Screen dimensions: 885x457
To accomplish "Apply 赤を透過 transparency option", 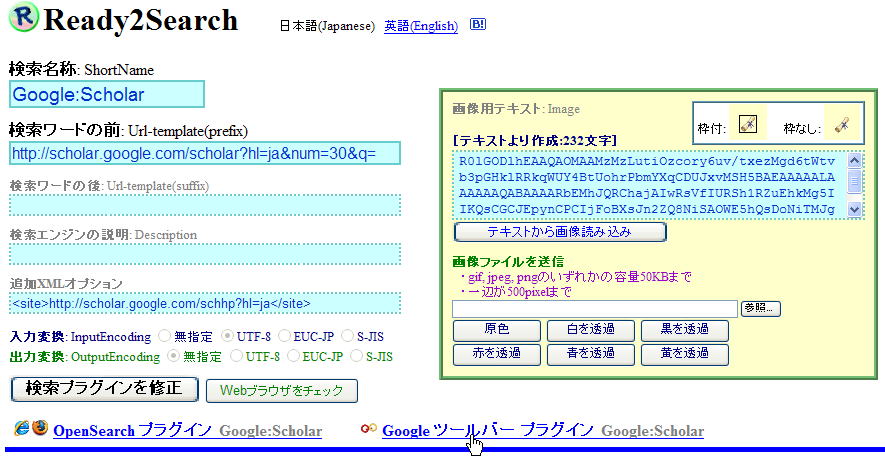I will coord(497,354).
